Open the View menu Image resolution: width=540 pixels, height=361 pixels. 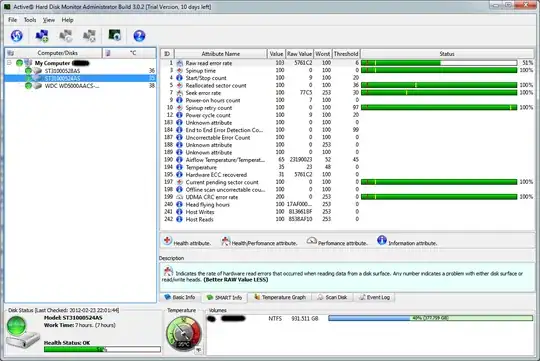pos(49,20)
